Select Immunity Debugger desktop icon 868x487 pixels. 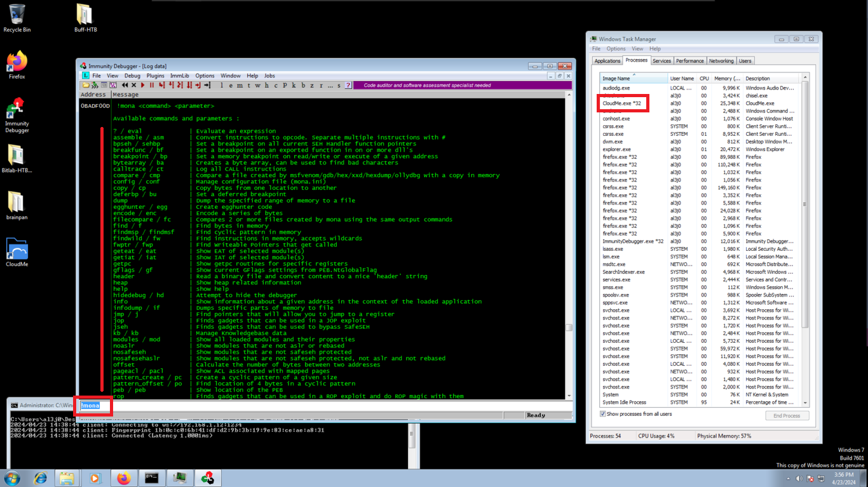17,115
